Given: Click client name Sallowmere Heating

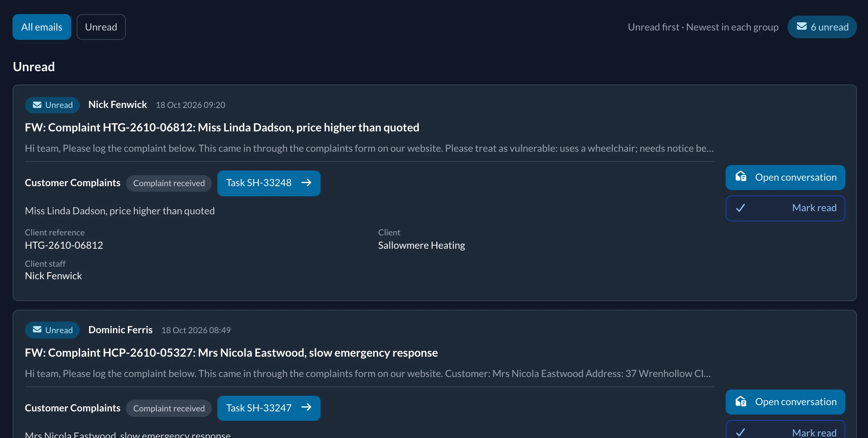Looking at the screenshot, I should click(421, 245).
